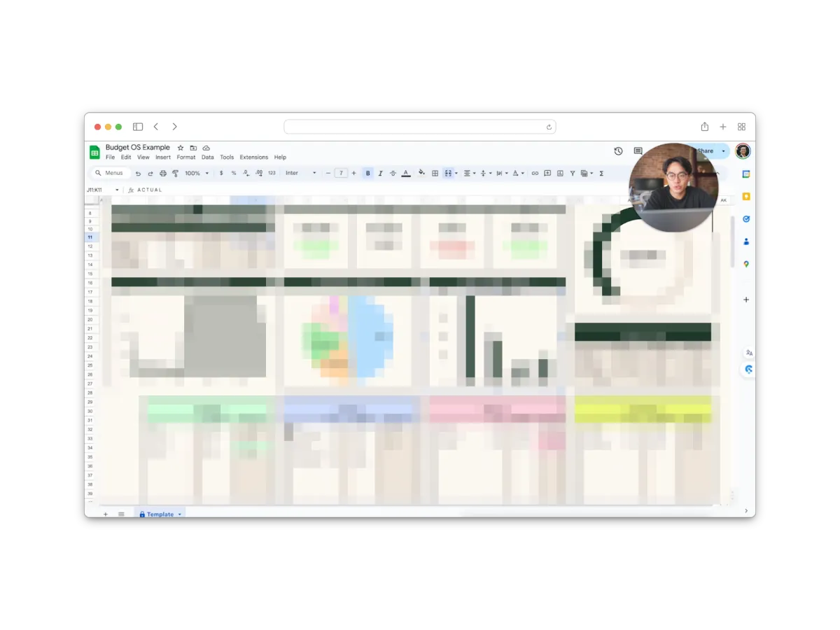Open the Format menu
Screen dimensions: 840x630
(186, 157)
